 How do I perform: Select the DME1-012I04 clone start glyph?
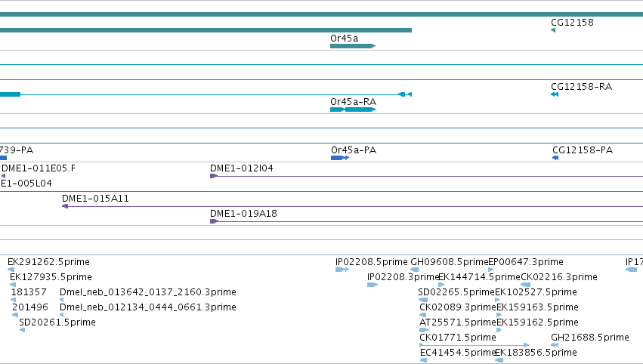[x=214, y=176]
